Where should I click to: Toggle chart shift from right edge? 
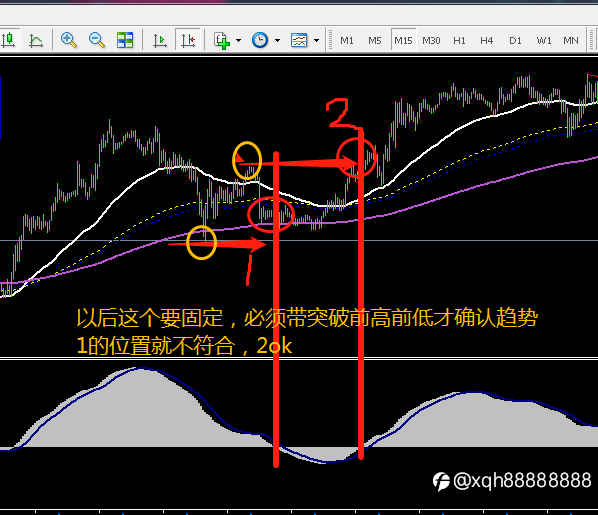pos(188,40)
